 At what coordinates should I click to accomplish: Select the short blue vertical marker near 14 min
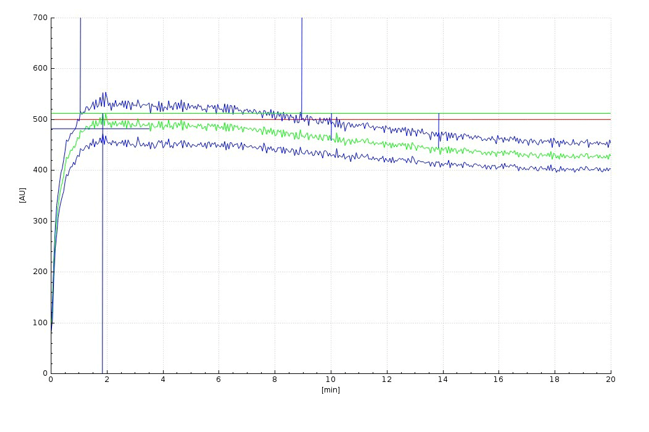pyautogui.click(x=439, y=130)
